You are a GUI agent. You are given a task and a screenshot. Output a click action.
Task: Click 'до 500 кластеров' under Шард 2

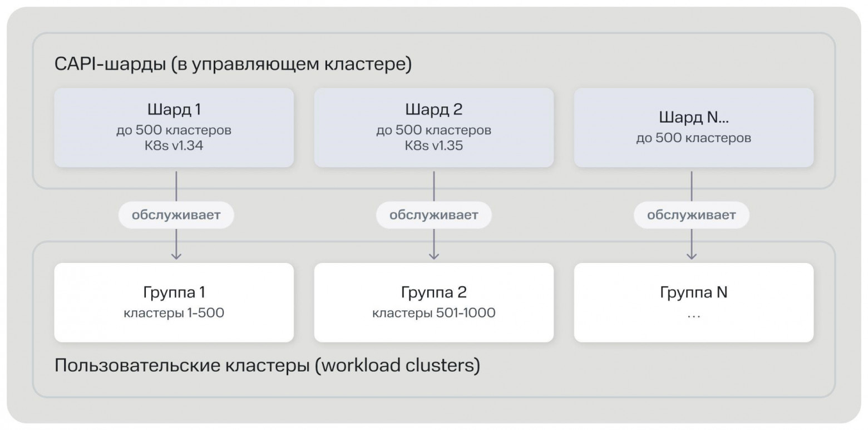click(x=434, y=130)
